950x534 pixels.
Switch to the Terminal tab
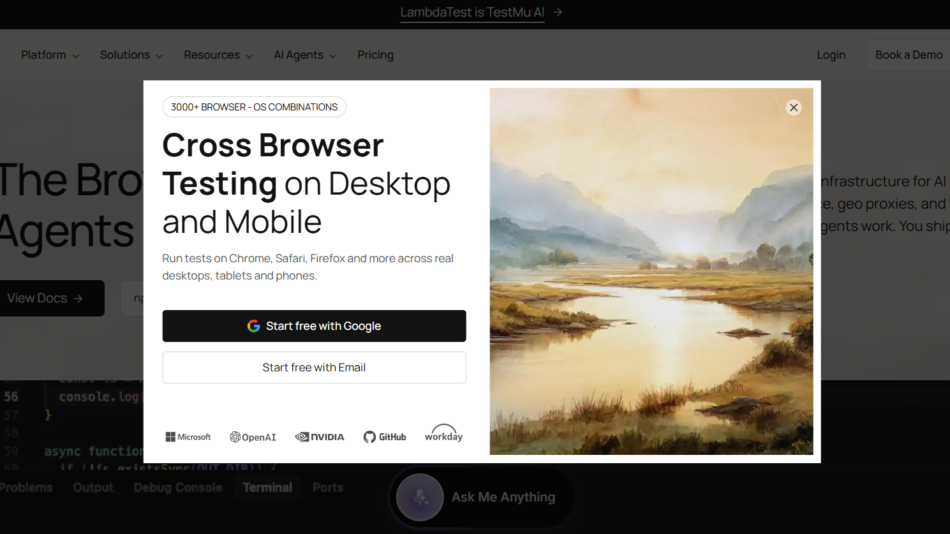click(267, 487)
